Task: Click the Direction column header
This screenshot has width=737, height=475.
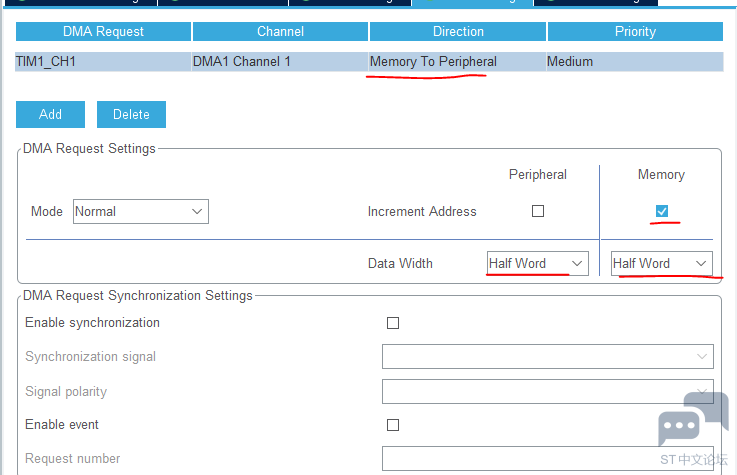Action: coord(458,32)
